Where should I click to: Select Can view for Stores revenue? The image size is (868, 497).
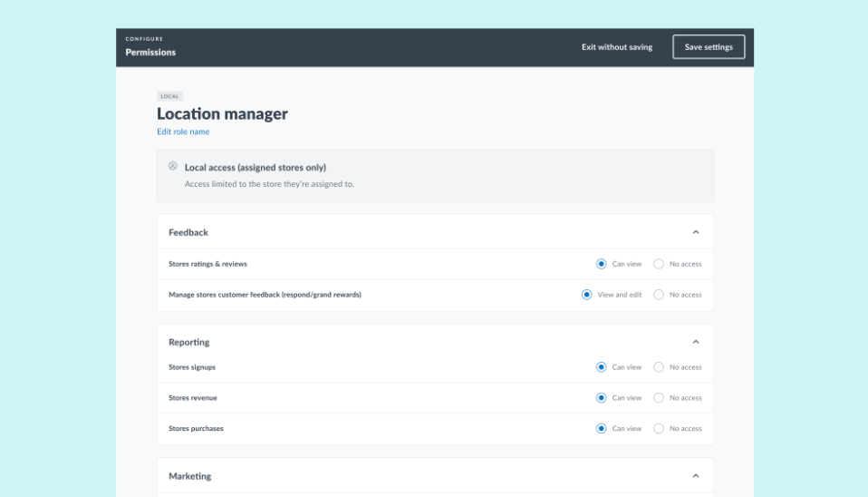tap(602, 398)
